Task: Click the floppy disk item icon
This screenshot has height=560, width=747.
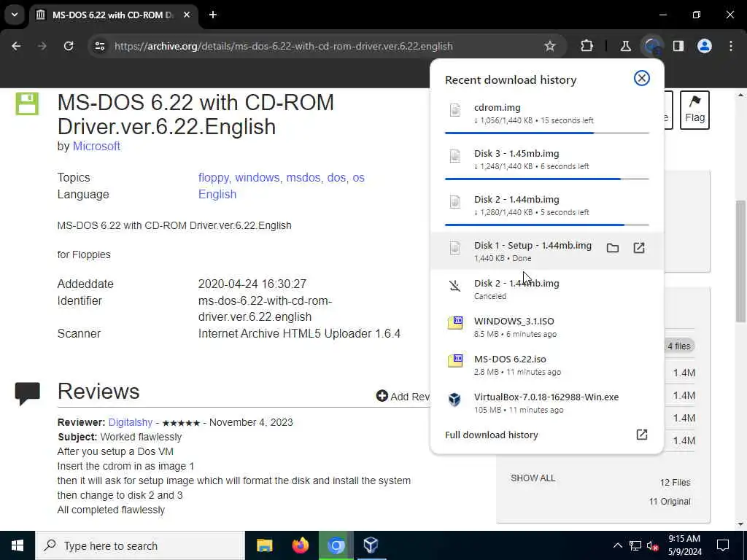Action: click(x=27, y=104)
